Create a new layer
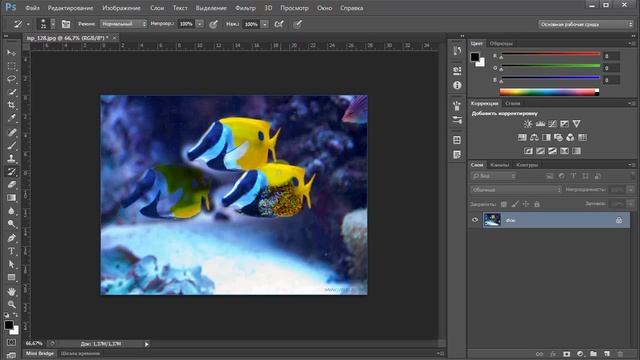 607,354
